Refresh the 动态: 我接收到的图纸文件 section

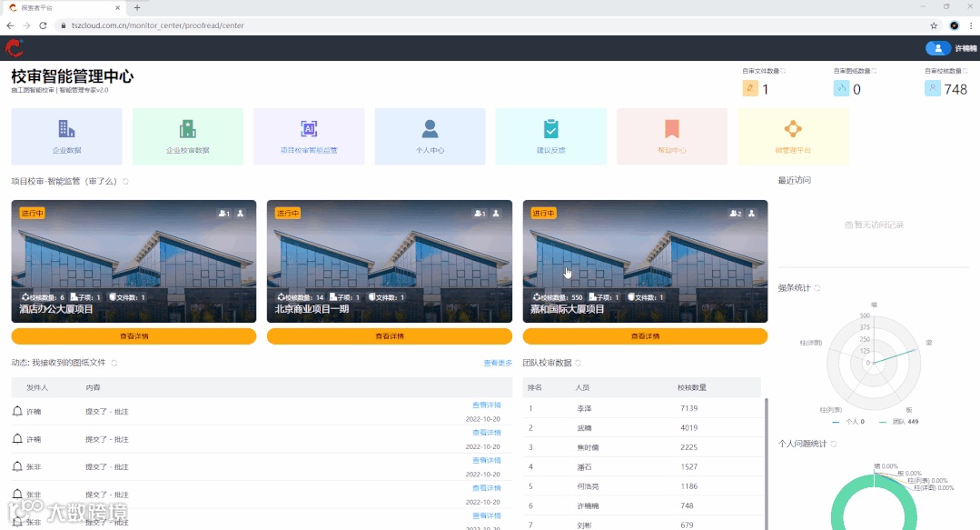114,363
